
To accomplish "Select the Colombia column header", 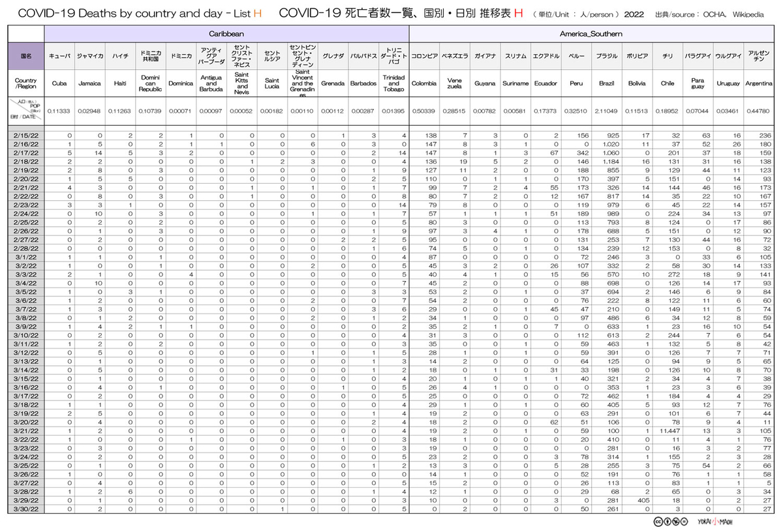I will coord(424,83).
